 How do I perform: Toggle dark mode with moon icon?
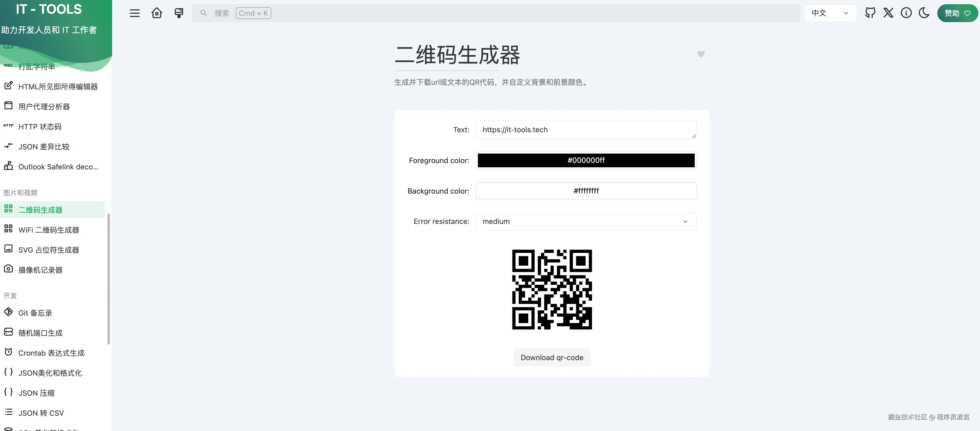[924, 13]
